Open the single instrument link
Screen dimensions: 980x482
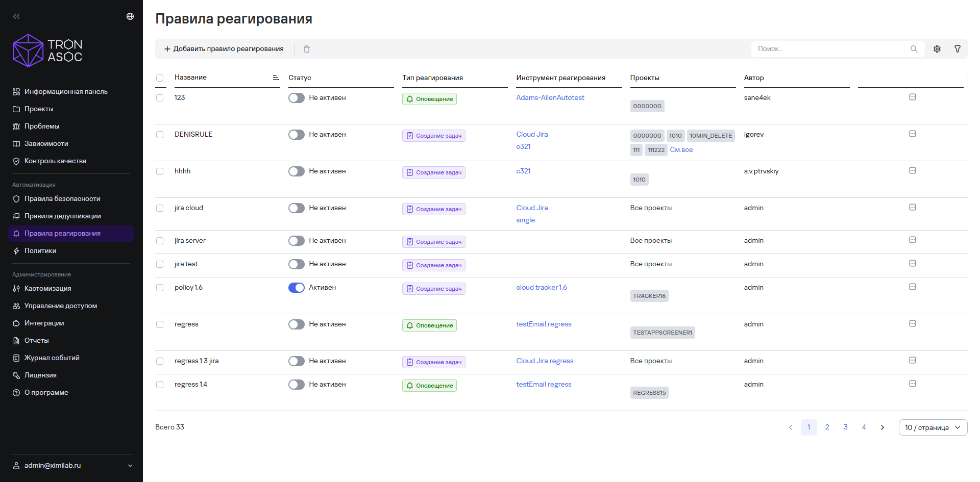point(526,220)
